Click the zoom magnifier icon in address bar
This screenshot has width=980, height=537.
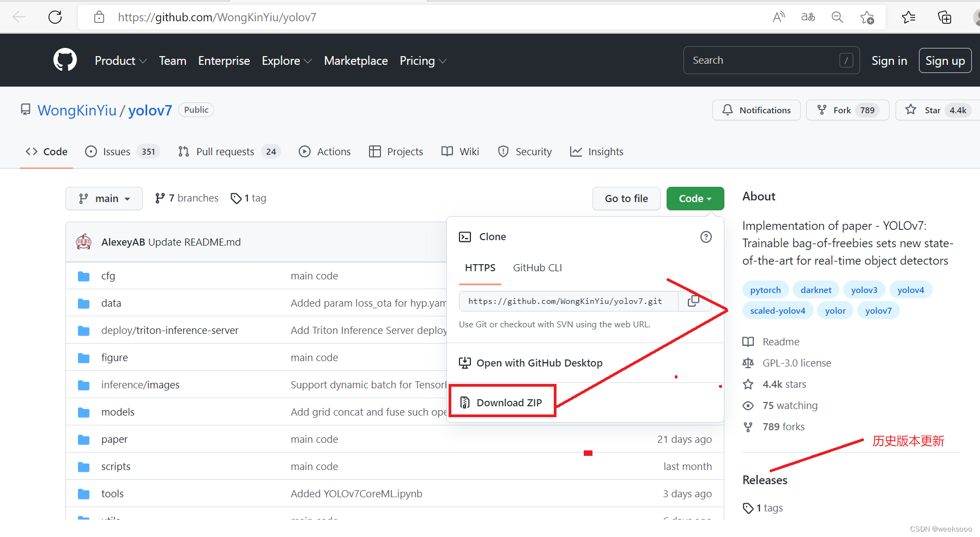(x=837, y=17)
